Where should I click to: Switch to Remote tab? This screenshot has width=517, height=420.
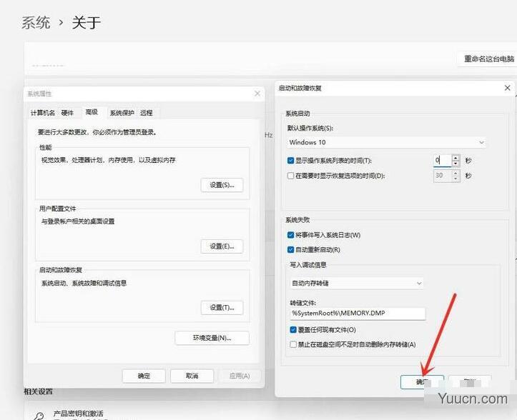pos(146,113)
